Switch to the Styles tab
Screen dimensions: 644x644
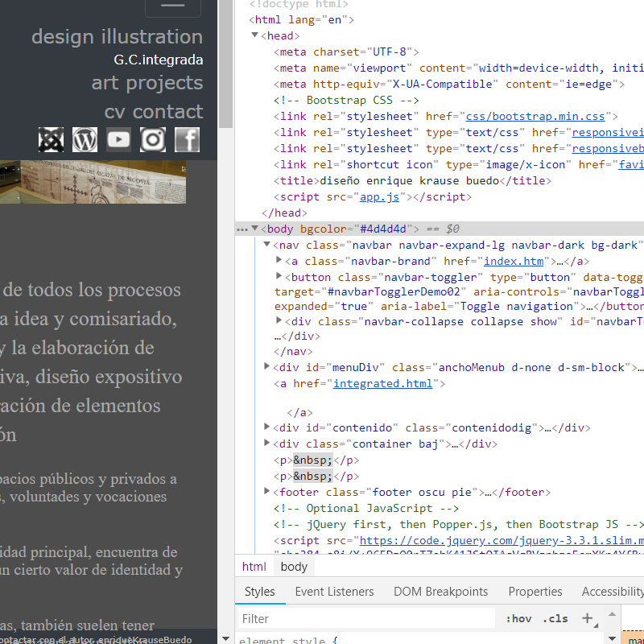pos(259,592)
